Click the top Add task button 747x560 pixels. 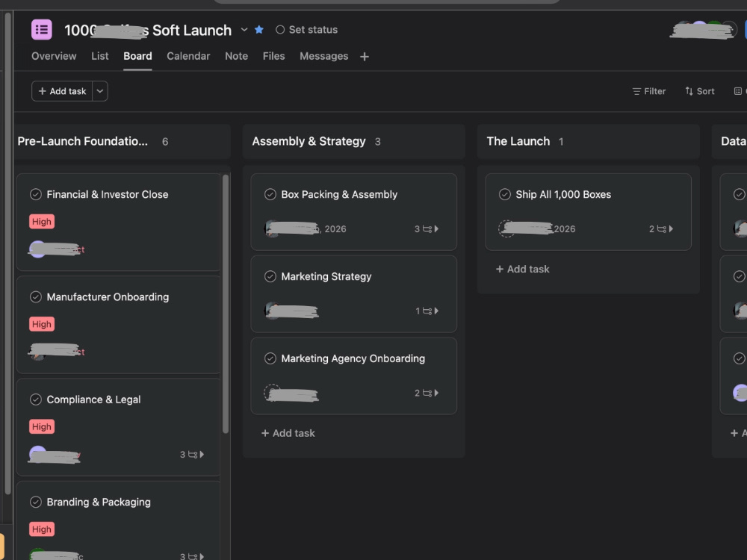tap(62, 91)
